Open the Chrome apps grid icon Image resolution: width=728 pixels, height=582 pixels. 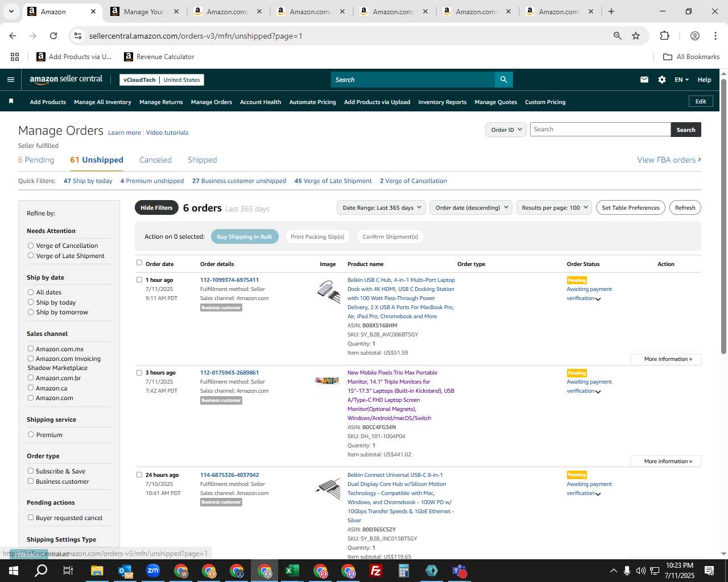pos(15,57)
